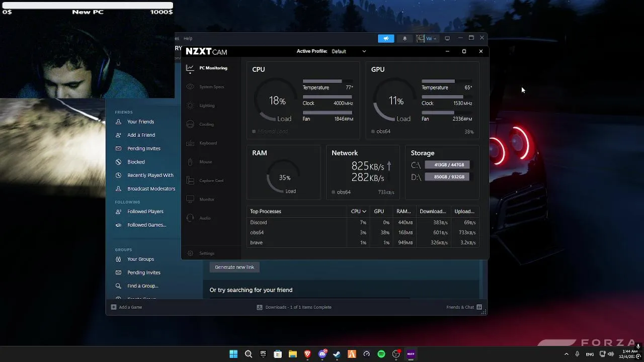Open Broadcast Moderators in Steam
644x362 pixels.
[151, 189]
